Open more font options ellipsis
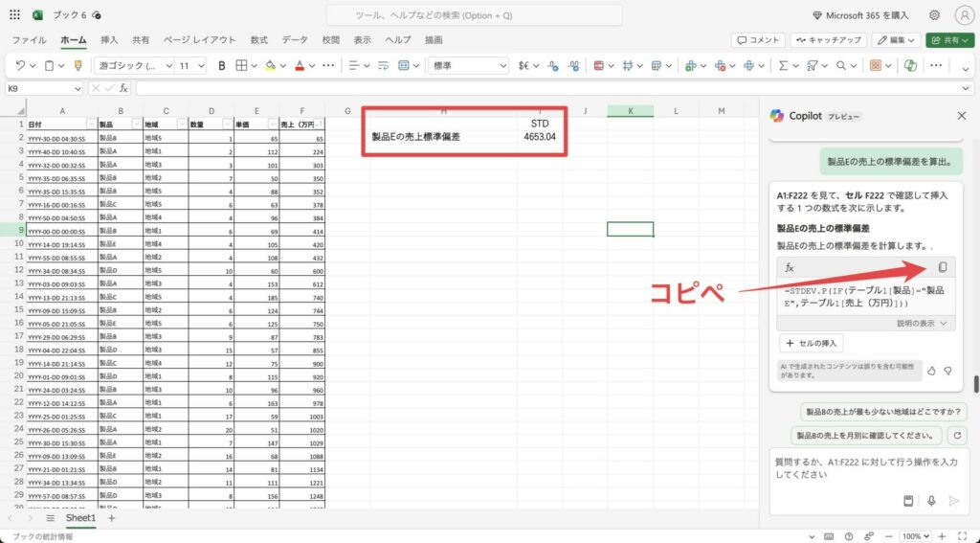This screenshot has width=980, height=543. coord(328,66)
